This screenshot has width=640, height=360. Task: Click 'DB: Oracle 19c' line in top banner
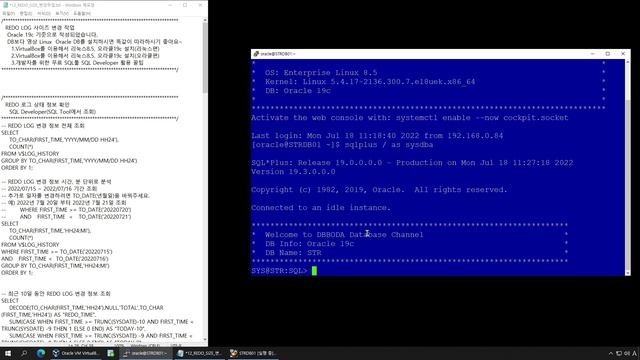click(x=298, y=91)
